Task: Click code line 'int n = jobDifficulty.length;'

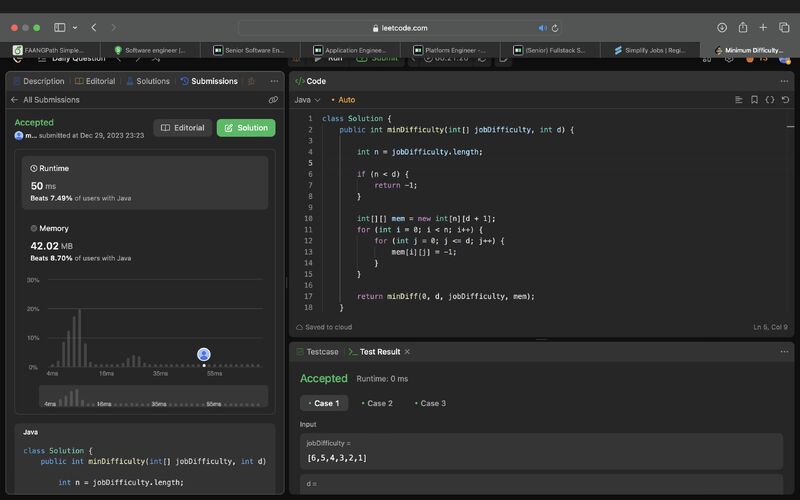Action: coord(419,152)
